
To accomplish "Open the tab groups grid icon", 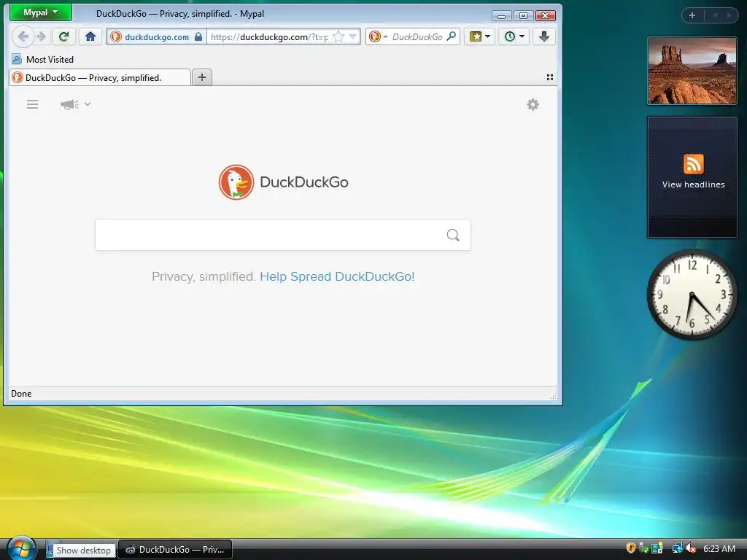I will [550, 77].
